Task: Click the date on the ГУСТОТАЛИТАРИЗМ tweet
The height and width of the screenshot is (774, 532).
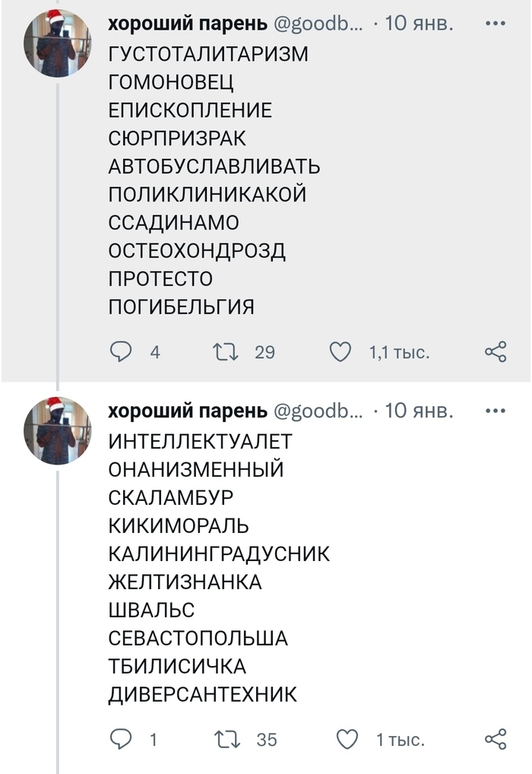Action: (420, 24)
